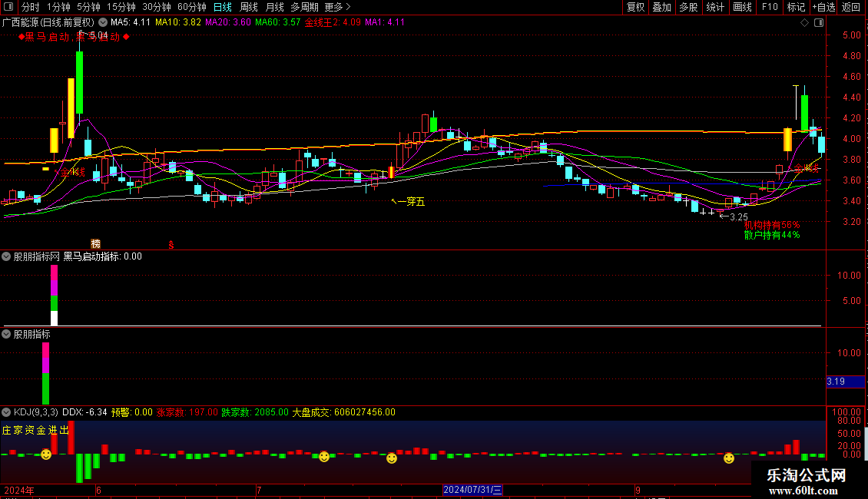The image size is (868, 499).
Task: Select the 日线 daily chart tab
Action: (223, 7)
